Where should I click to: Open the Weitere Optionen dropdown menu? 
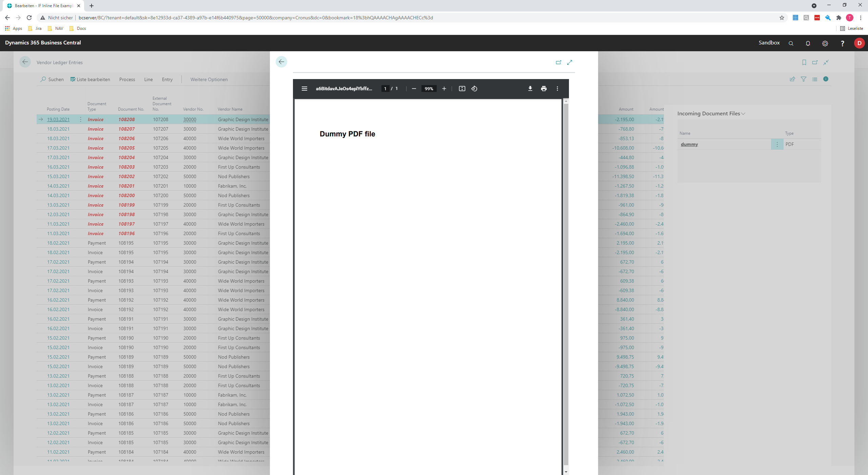[x=208, y=79]
